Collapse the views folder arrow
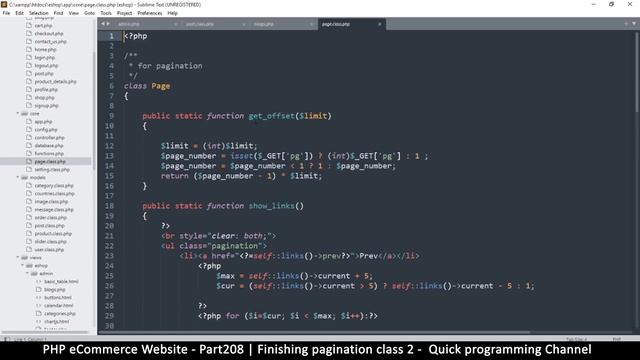 click(18, 258)
